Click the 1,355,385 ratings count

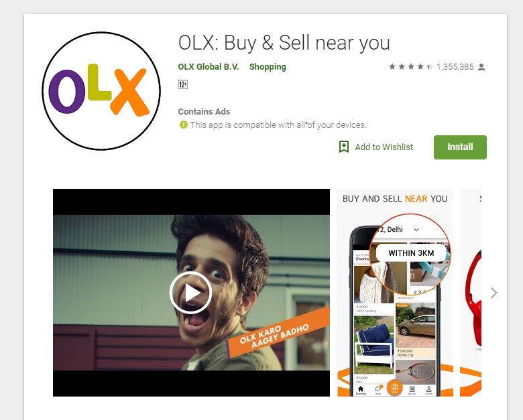[455, 67]
